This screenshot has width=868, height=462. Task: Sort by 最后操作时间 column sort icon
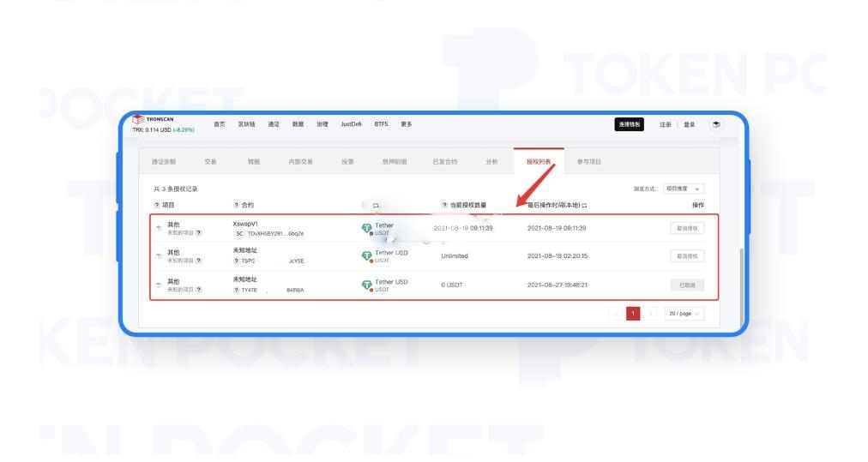pos(587,205)
